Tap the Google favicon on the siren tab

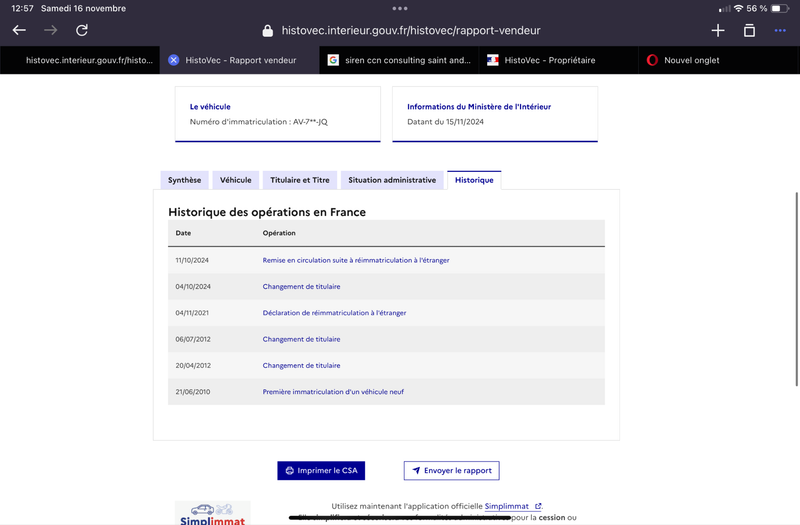pos(333,60)
